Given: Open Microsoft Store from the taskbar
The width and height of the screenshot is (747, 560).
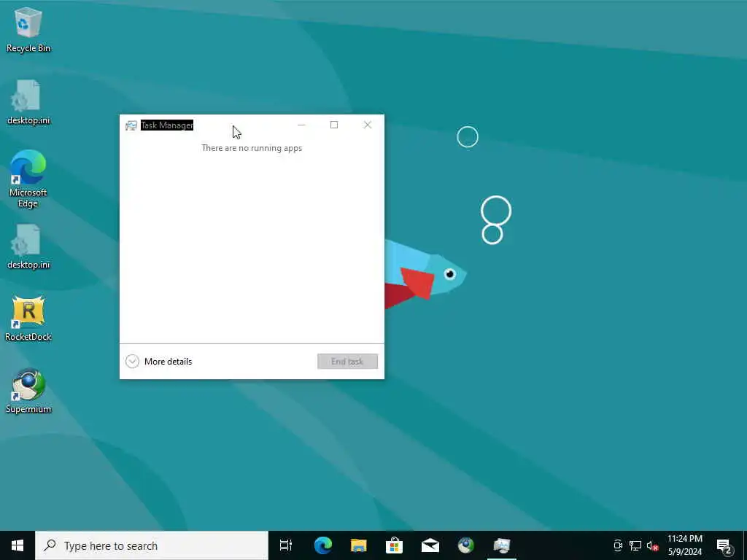Looking at the screenshot, I should click(x=395, y=545).
